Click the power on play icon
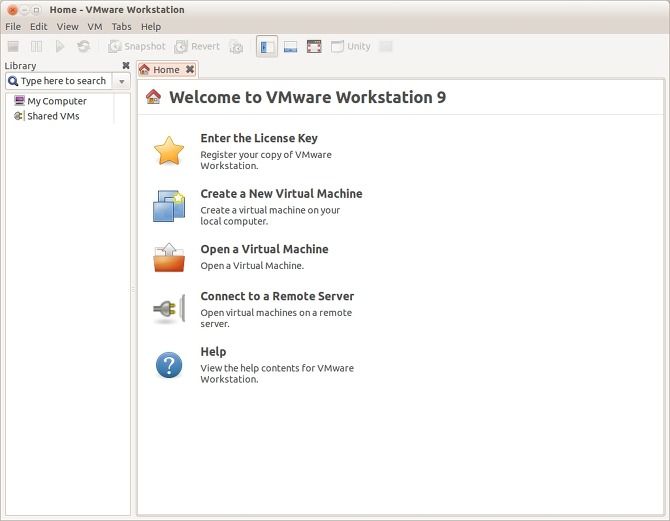 (60, 46)
